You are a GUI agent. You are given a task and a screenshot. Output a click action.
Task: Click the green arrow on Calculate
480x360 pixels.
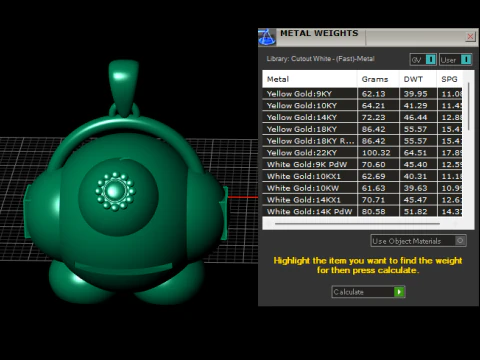(399, 292)
